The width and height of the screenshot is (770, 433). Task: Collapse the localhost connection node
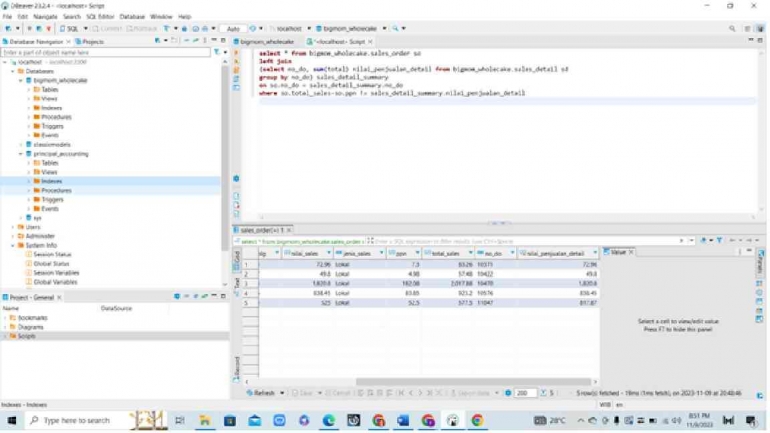pyautogui.click(x=5, y=62)
